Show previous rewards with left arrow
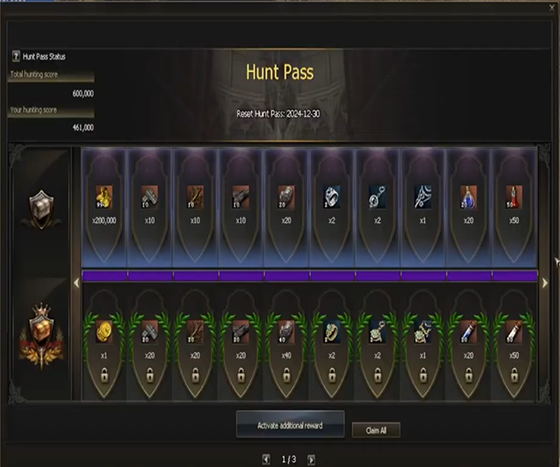Screen dimensions: 560x467 click(76, 283)
